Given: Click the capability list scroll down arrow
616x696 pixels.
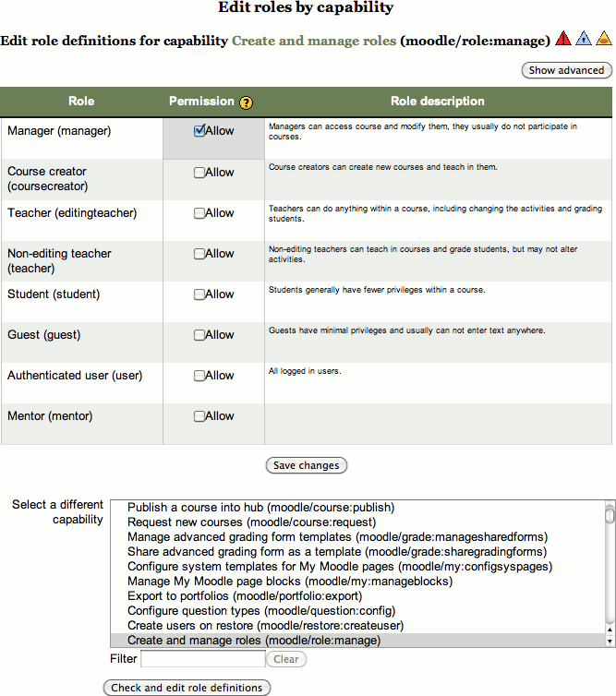Looking at the screenshot, I should point(610,641).
